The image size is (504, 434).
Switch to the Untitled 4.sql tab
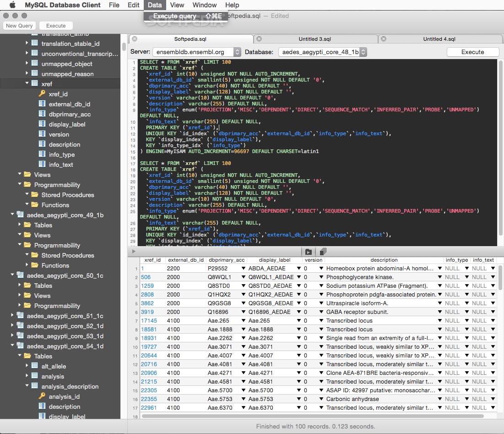coord(439,39)
